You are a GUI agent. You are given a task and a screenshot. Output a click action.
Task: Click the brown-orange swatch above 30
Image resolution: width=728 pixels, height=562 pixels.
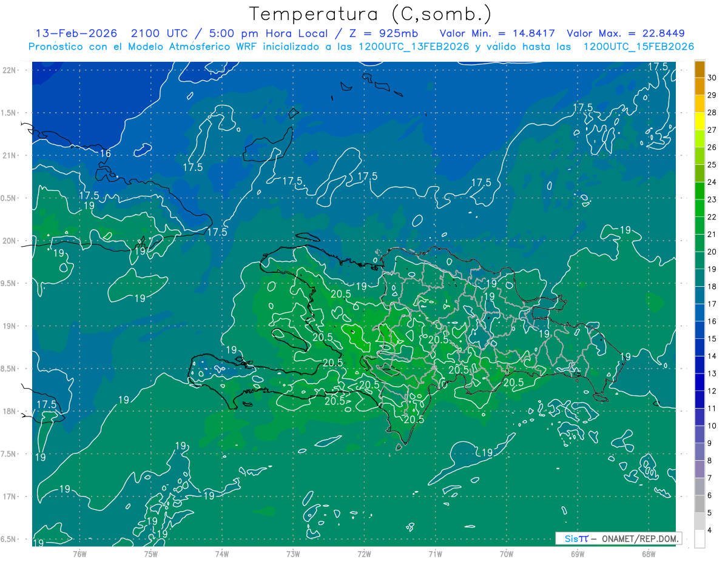click(x=699, y=69)
